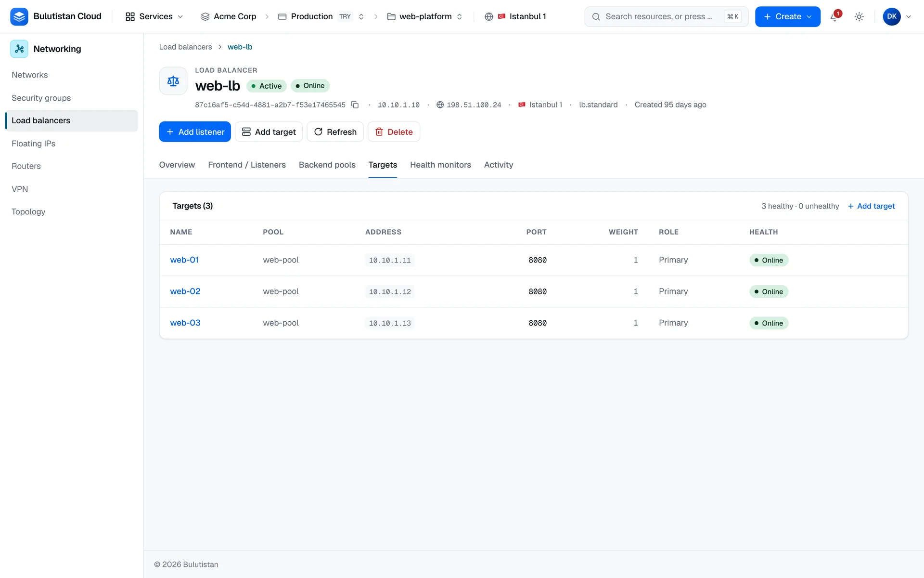Click the Add target toolbar button
Screen dimensions: 924x578
(x=269, y=132)
